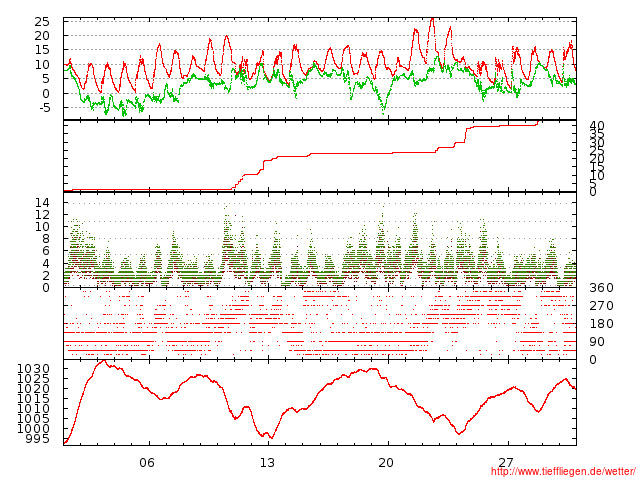Select the 40 label on rainfall axis
Image resolution: width=640 pixels, height=480 pixels.
(597, 126)
